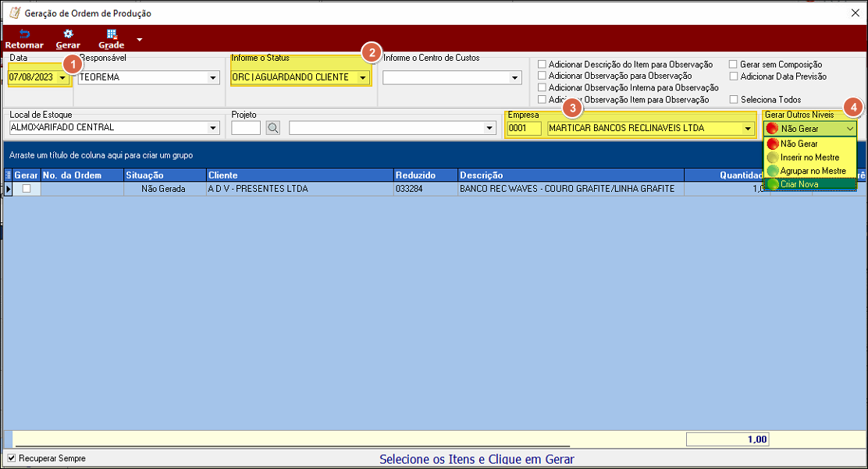Select Agrupar no Mestre option

(x=810, y=171)
